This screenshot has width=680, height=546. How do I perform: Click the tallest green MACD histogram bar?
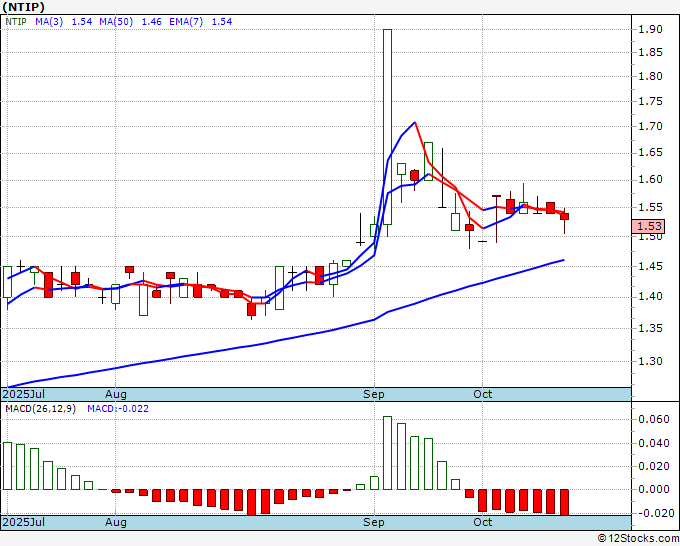387,453
